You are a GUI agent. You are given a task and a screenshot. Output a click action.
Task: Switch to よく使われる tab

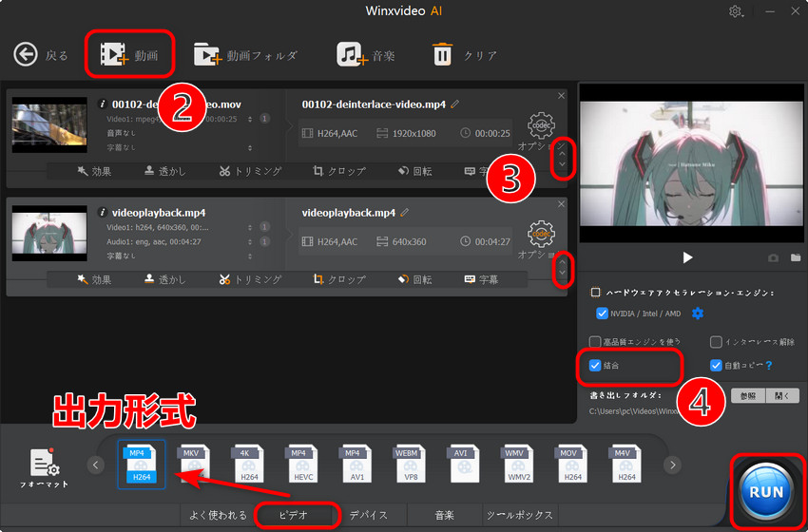coord(219,515)
